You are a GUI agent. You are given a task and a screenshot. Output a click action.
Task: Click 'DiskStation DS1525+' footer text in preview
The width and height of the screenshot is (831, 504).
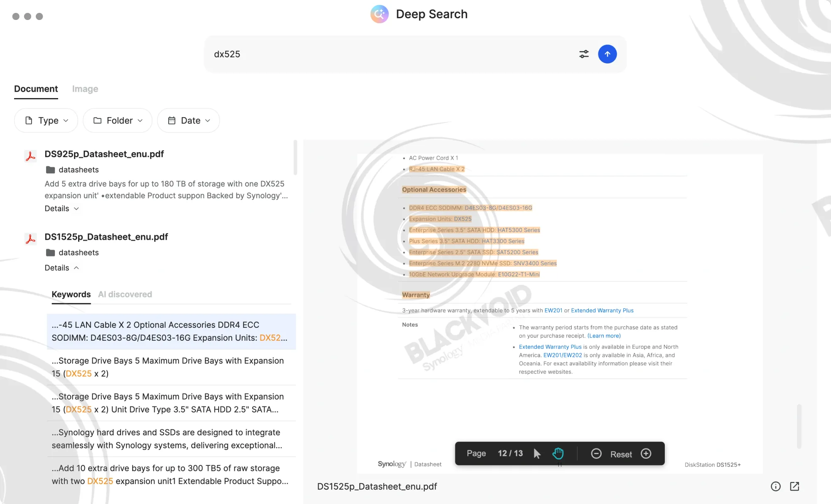click(713, 465)
